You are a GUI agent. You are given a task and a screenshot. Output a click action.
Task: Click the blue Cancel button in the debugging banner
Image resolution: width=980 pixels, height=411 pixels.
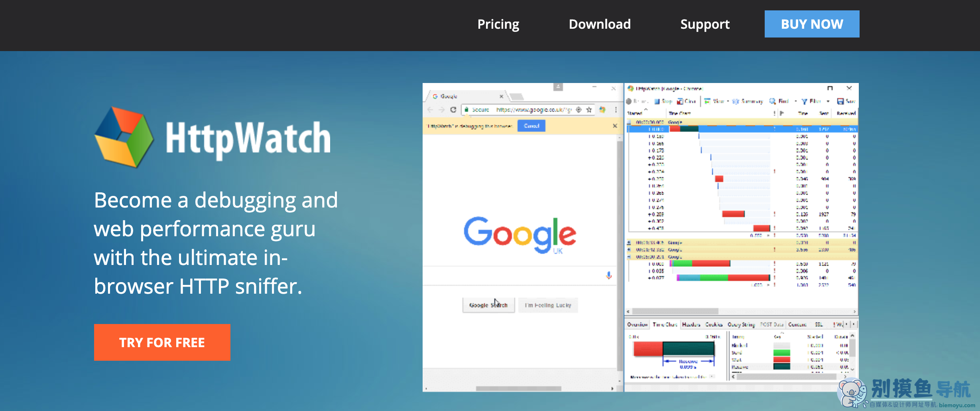[531, 126]
